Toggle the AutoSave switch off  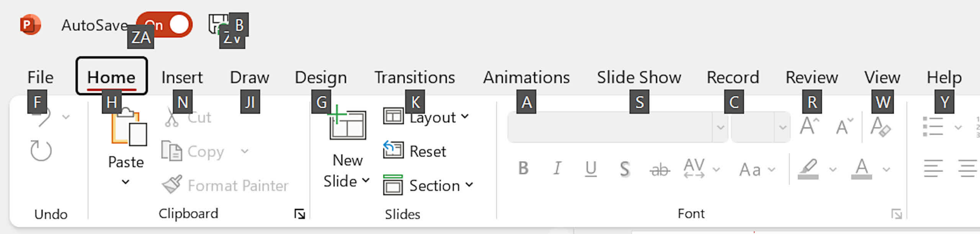(165, 25)
